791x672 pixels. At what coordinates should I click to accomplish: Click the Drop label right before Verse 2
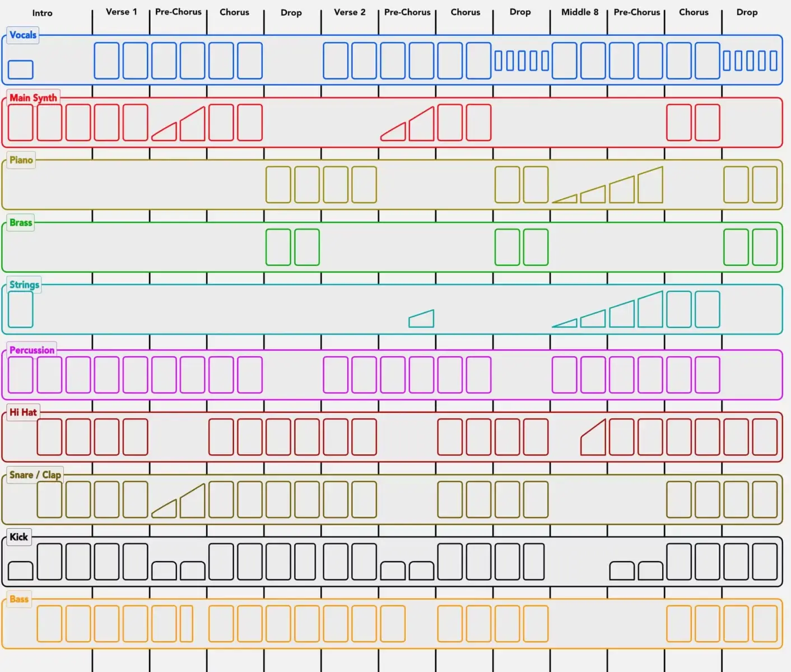pyautogui.click(x=291, y=12)
